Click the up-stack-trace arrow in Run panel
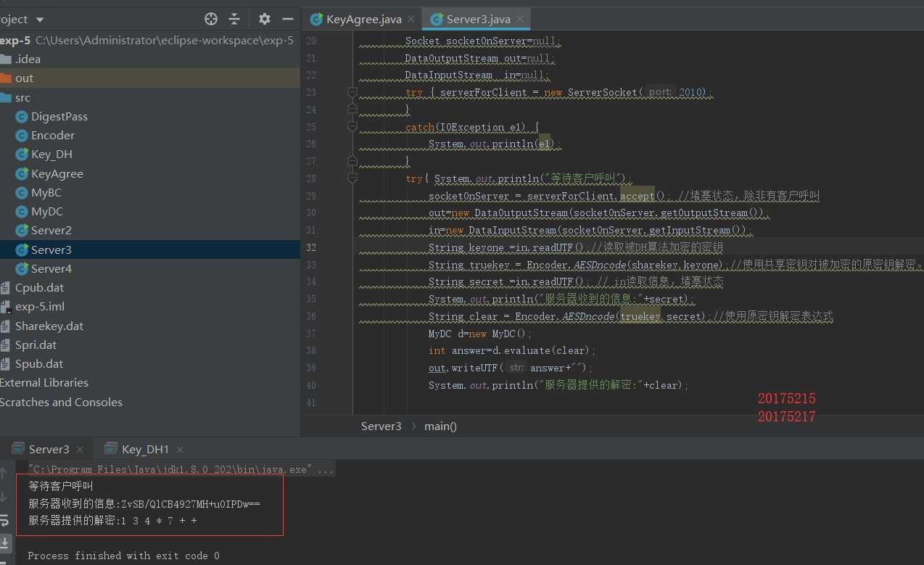Viewport: 924px width, 565px height. (x=4, y=474)
